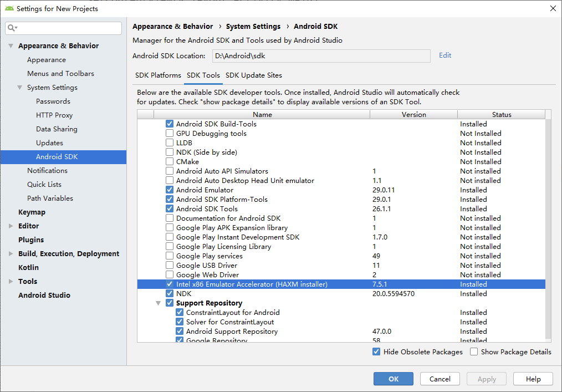Click the settings search field
Viewport: 562px width, 392px height.
pos(63,28)
